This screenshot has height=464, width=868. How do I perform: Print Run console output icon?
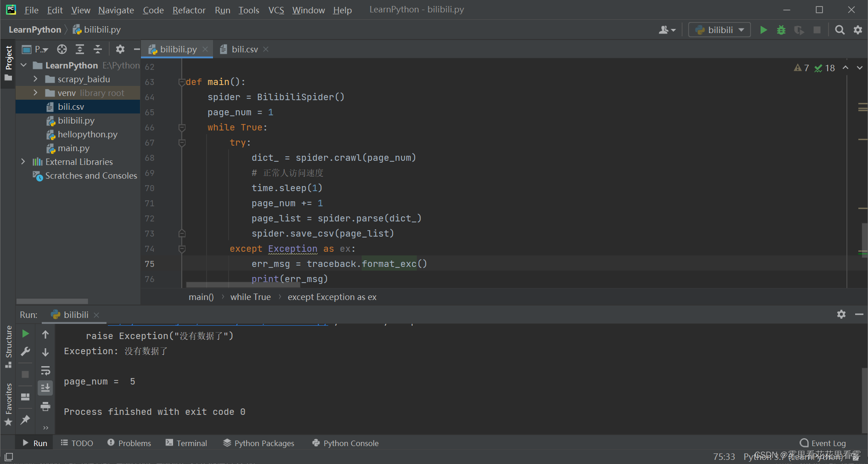45,406
